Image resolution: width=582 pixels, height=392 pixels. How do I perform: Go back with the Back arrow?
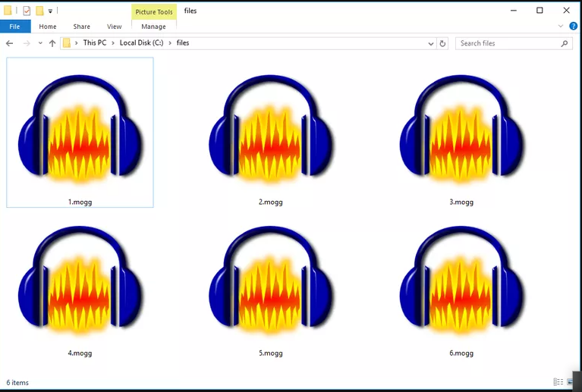point(10,43)
